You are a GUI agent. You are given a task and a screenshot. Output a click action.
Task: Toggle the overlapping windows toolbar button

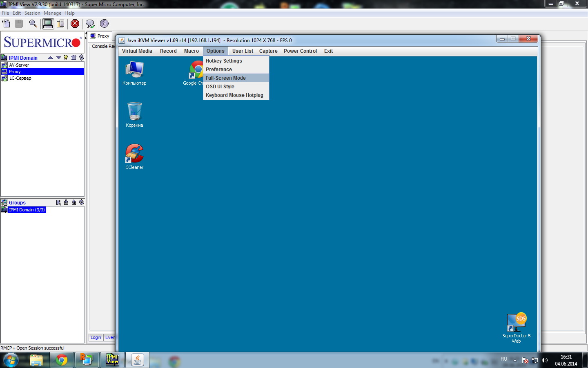(60, 24)
